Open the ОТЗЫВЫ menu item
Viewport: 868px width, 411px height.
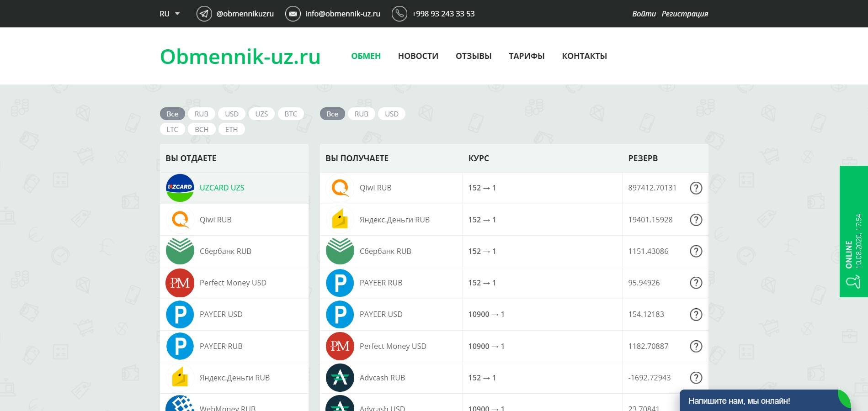click(x=474, y=56)
